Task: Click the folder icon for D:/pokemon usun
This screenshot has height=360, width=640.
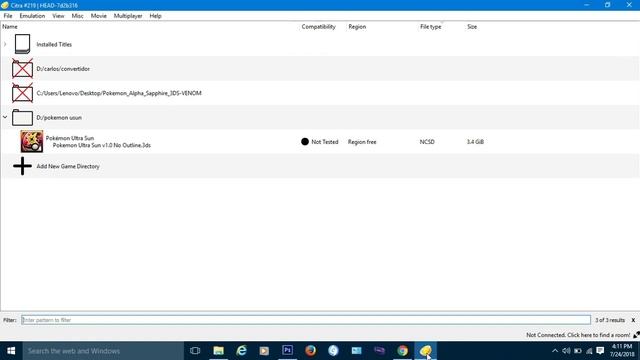Action: tap(22, 118)
